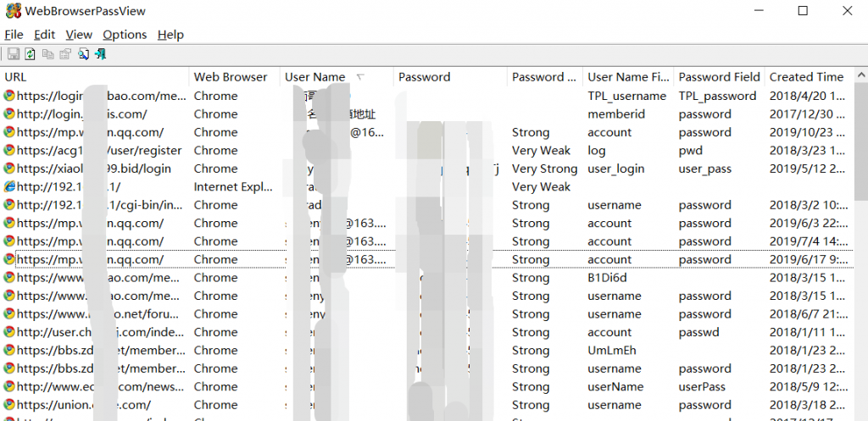Sort by the Web Browser column header

tap(235, 77)
